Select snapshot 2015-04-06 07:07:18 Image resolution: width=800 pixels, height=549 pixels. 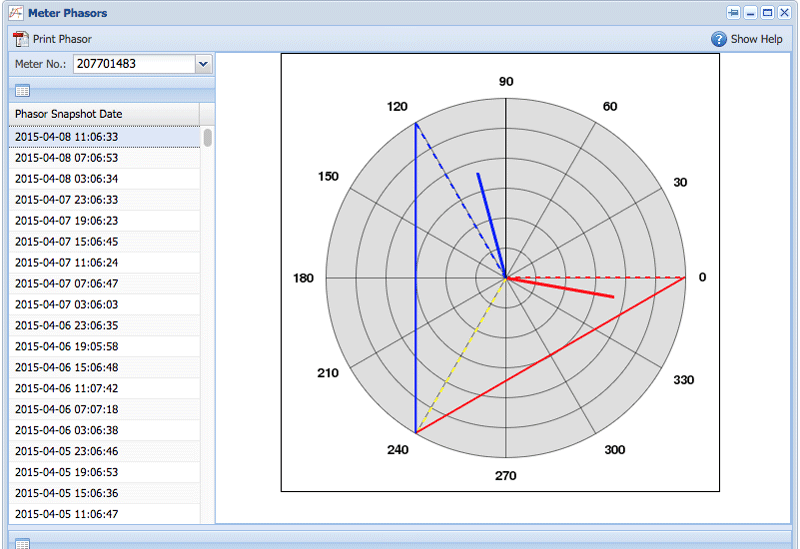[x=104, y=409]
